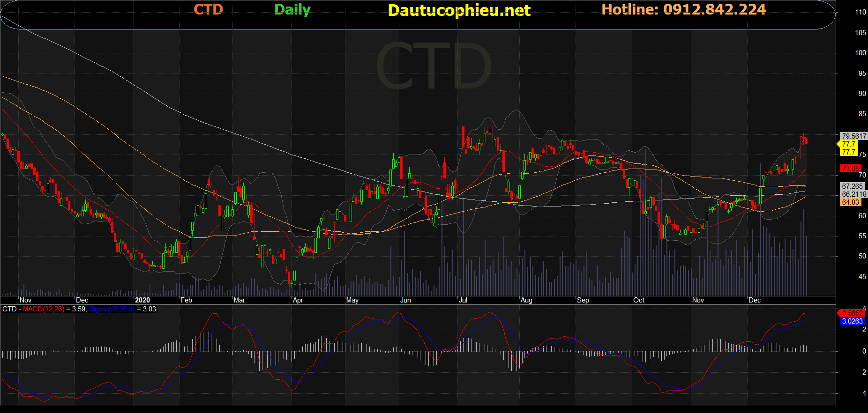Click the Apr marker on time axis
The image size is (868, 413).
click(298, 300)
